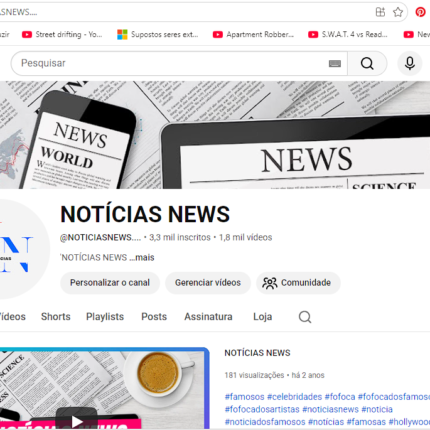Search within channel using magnifier icon

coord(305,317)
